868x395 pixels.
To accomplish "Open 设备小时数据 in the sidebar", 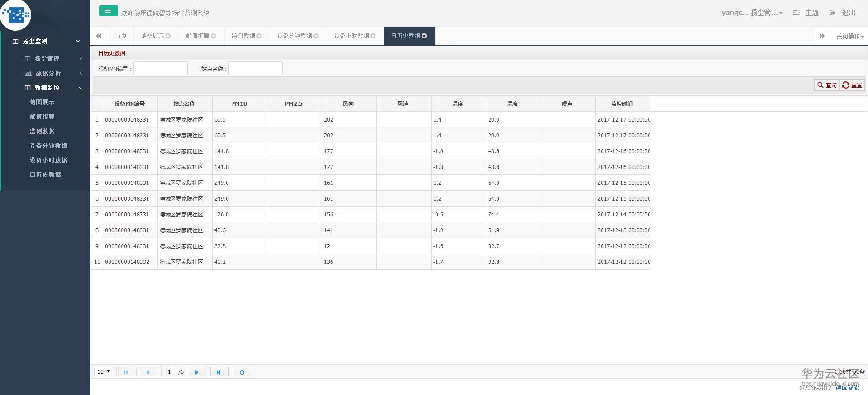I will tap(48, 160).
